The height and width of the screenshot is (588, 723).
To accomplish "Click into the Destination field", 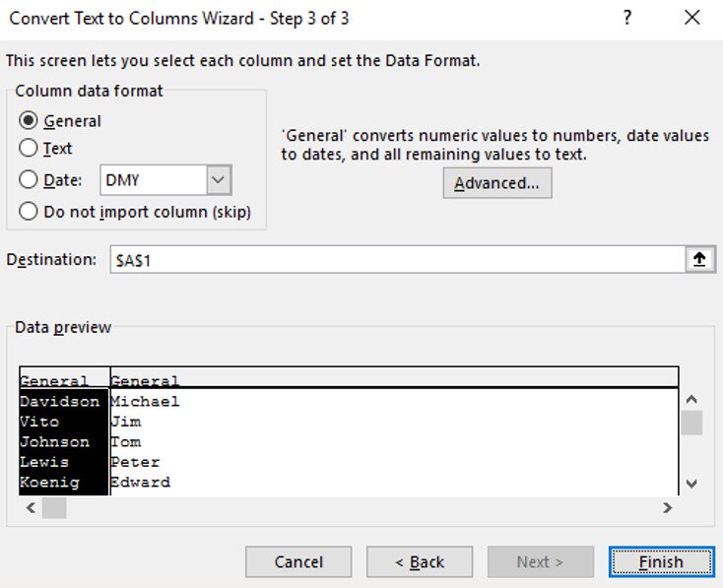I will tap(394, 259).
